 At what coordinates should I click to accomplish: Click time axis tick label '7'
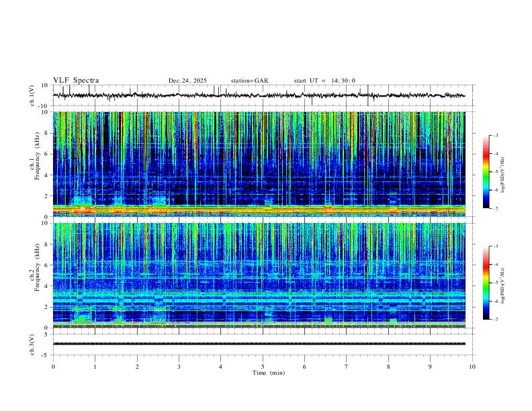click(347, 367)
